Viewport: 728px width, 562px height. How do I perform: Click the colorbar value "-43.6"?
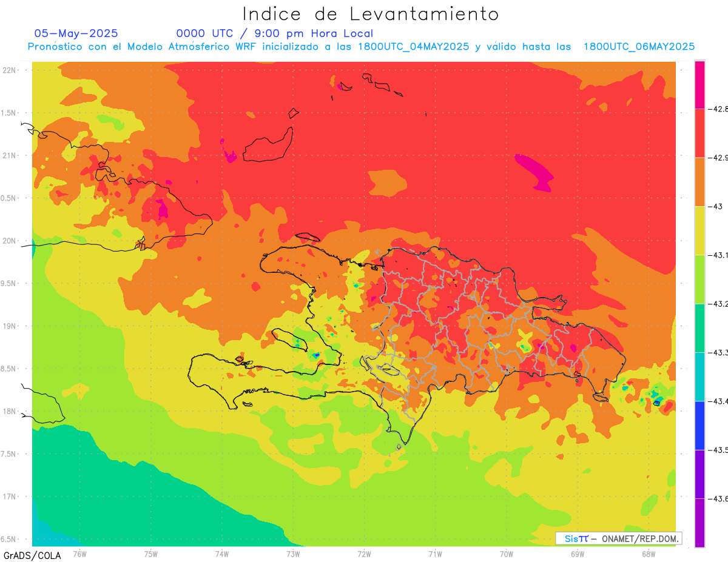tap(718, 498)
